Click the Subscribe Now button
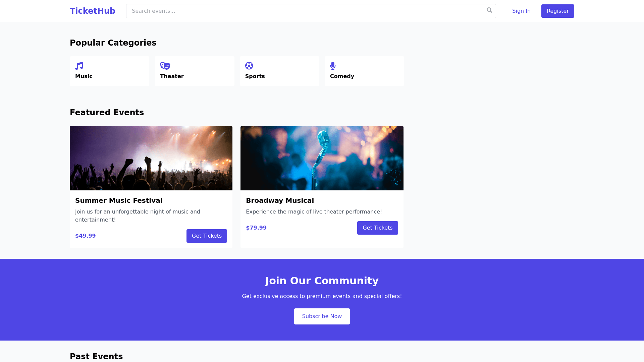 (322, 316)
